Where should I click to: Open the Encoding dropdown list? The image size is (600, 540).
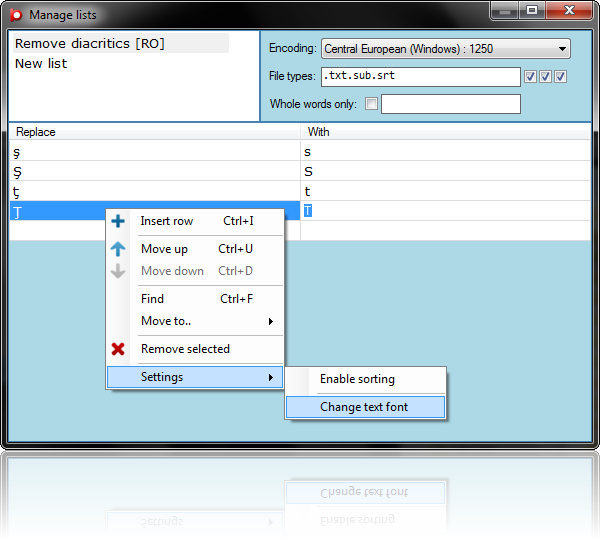coord(561,48)
